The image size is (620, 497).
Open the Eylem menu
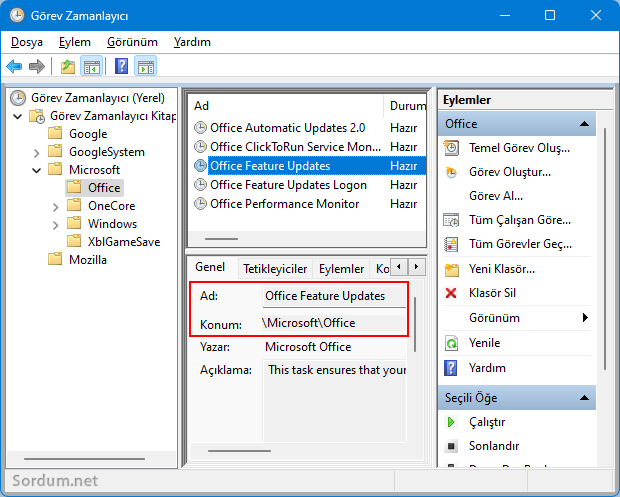75,42
